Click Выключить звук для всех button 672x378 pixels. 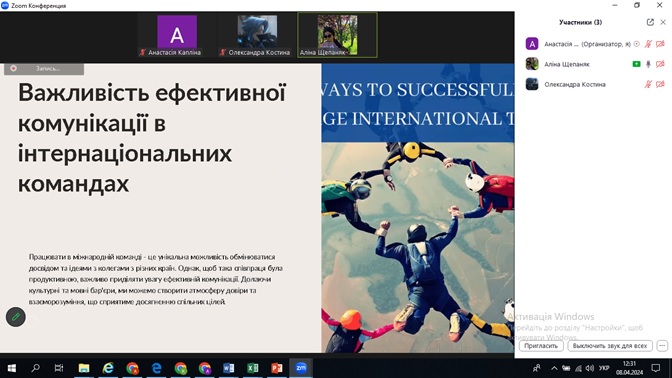(x=610, y=345)
